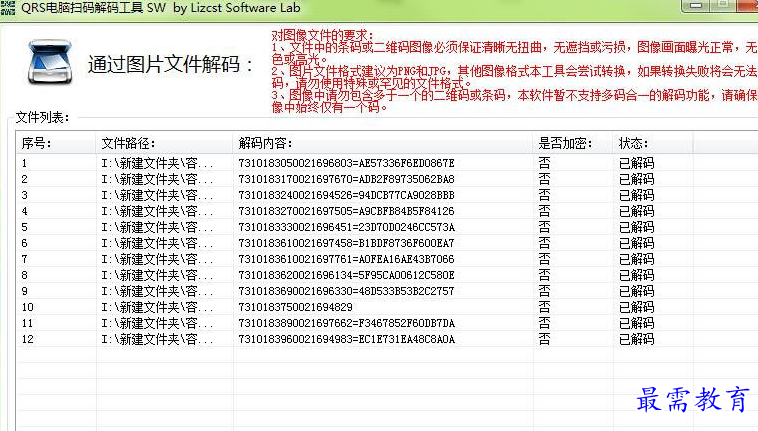Click the file path in row 12
The image size is (758, 431).
[x=157, y=339]
